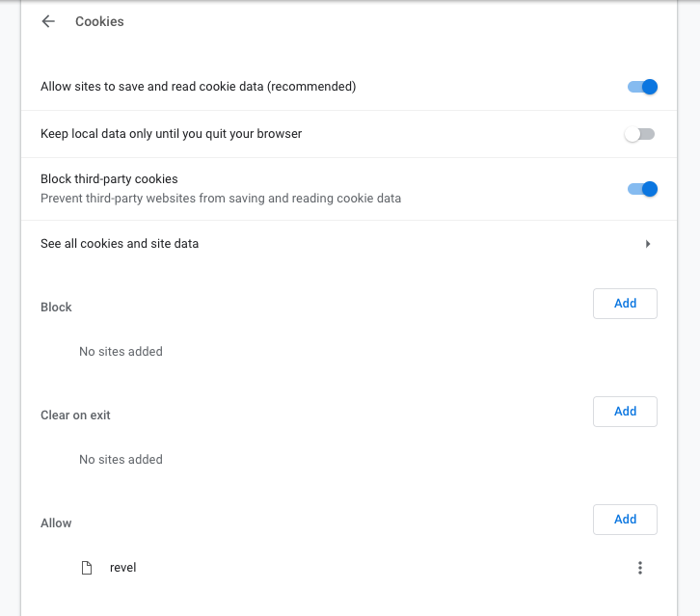This screenshot has width=700, height=616.
Task: Click the Allow section heading
Action: (x=56, y=523)
